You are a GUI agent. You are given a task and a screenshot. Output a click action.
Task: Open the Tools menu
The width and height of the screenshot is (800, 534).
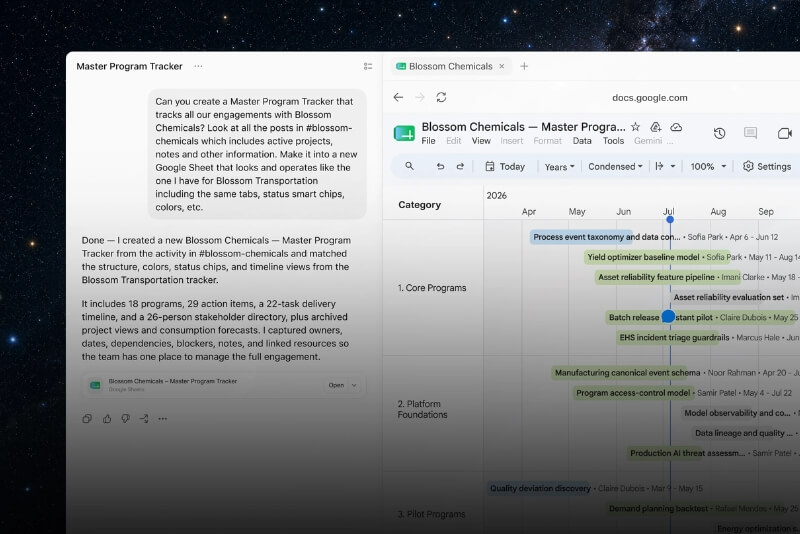coord(613,141)
